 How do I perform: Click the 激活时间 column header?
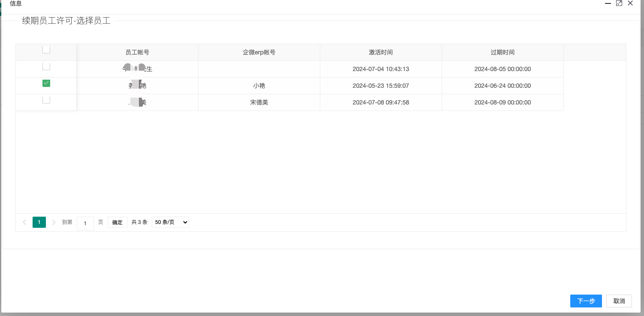(x=381, y=52)
